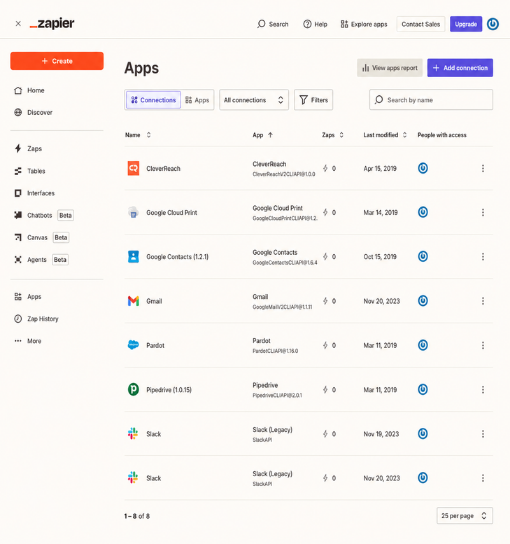Open the user profile avatar icon
This screenshot has width=510, height=544.
(493, 24)
